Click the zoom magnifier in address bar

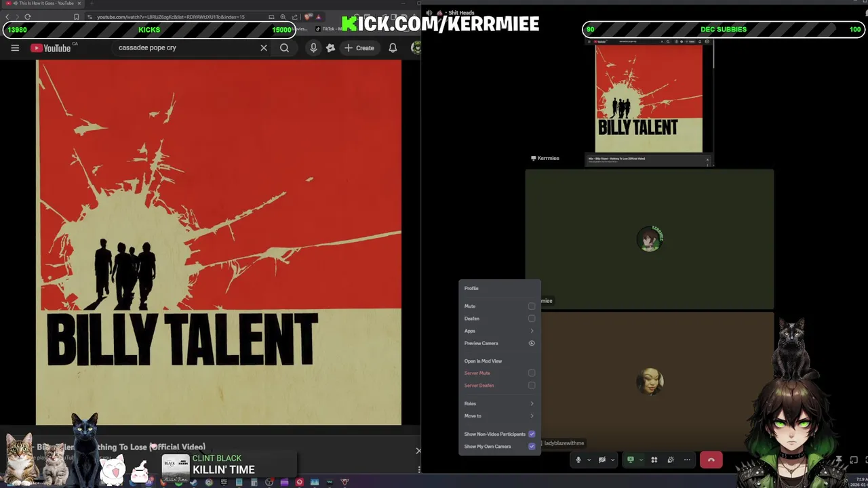(x=283, y=16)
